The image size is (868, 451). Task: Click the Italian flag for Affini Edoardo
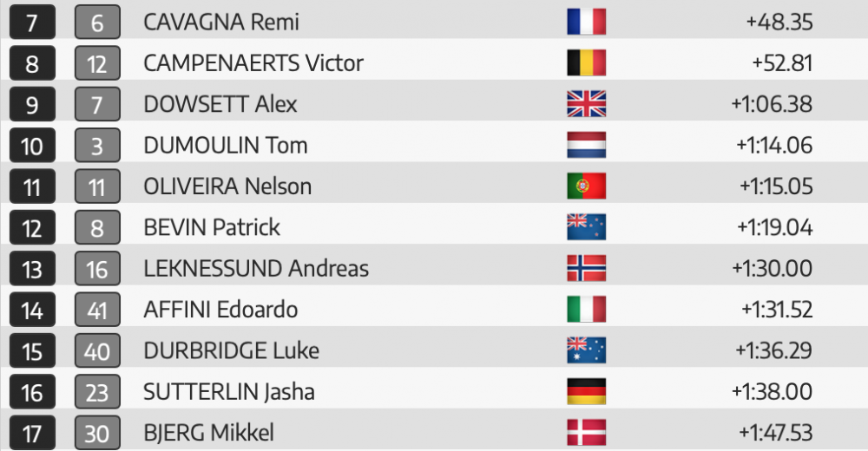click(586, 310)
